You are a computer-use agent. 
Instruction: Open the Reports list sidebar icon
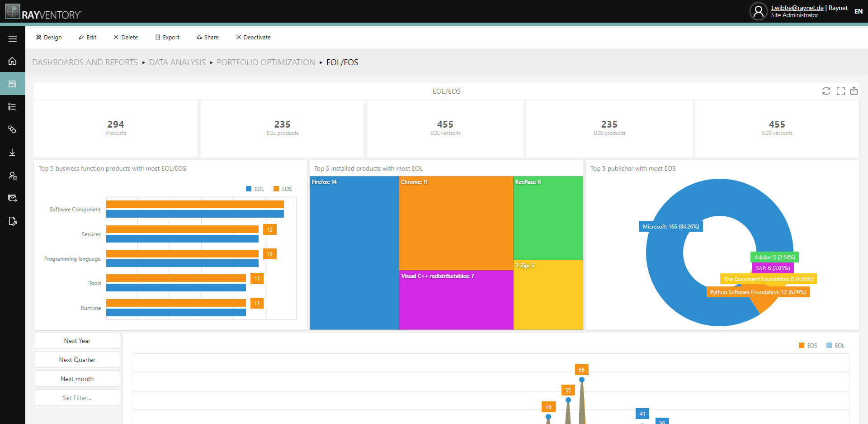[x=12, y=107]
